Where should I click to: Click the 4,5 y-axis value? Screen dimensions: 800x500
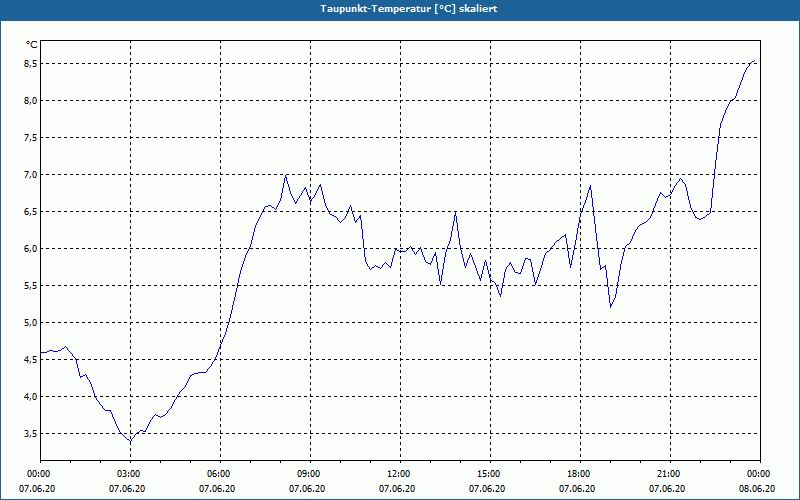[31, 360]
